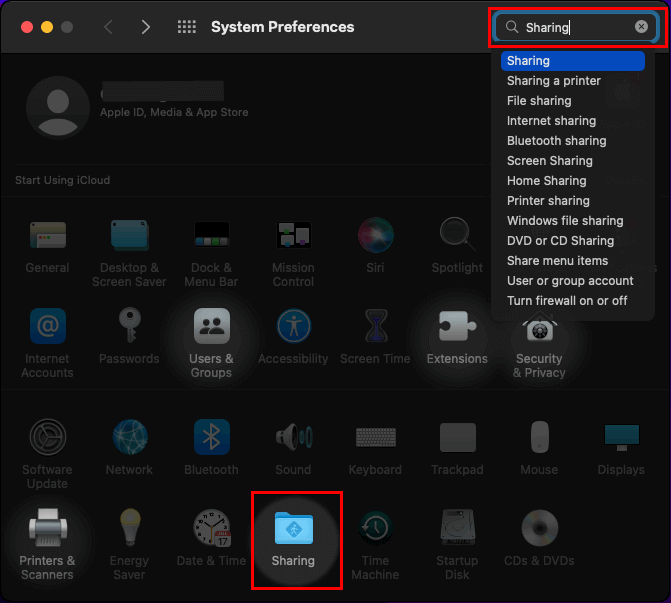Choose 'Screen Sharing' suggestion
The height and width of the screenshot is (603, 671).
[549, 161]
